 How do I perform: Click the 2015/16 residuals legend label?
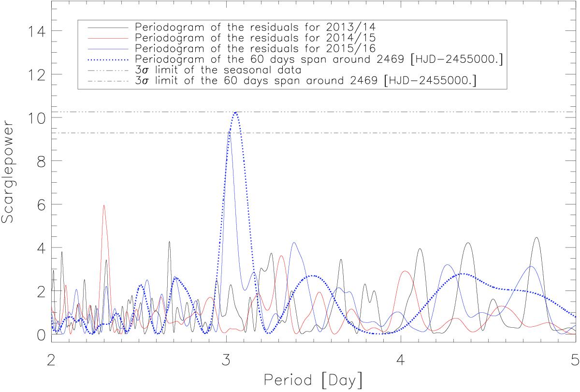[255, 48]
